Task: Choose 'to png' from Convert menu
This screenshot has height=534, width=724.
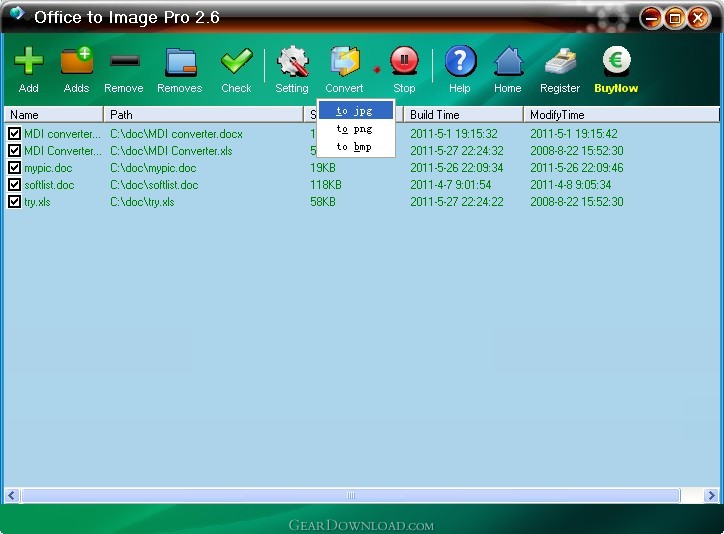Action: tap(356, 129)
